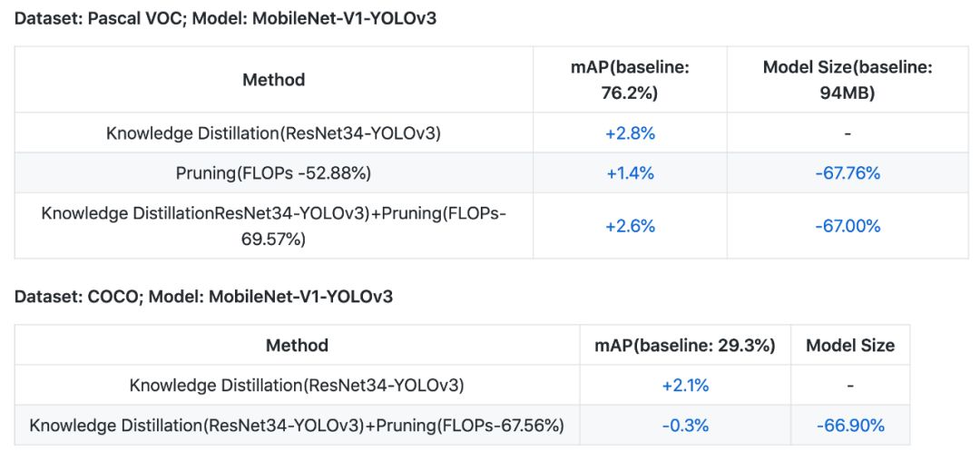Click the +2.1% mAP value link
This screenshot has height=461, width=980.
[x=685, y=386]
